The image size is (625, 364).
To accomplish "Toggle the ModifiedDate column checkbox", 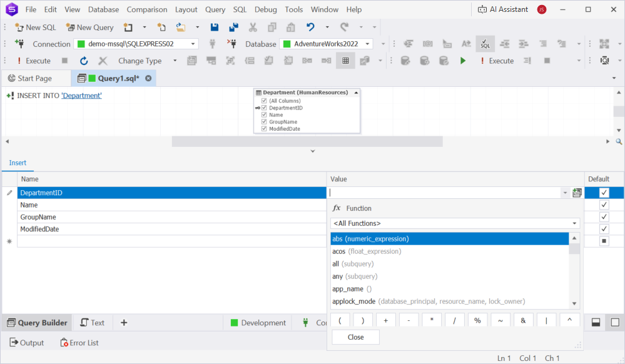I will pos(264,129).
